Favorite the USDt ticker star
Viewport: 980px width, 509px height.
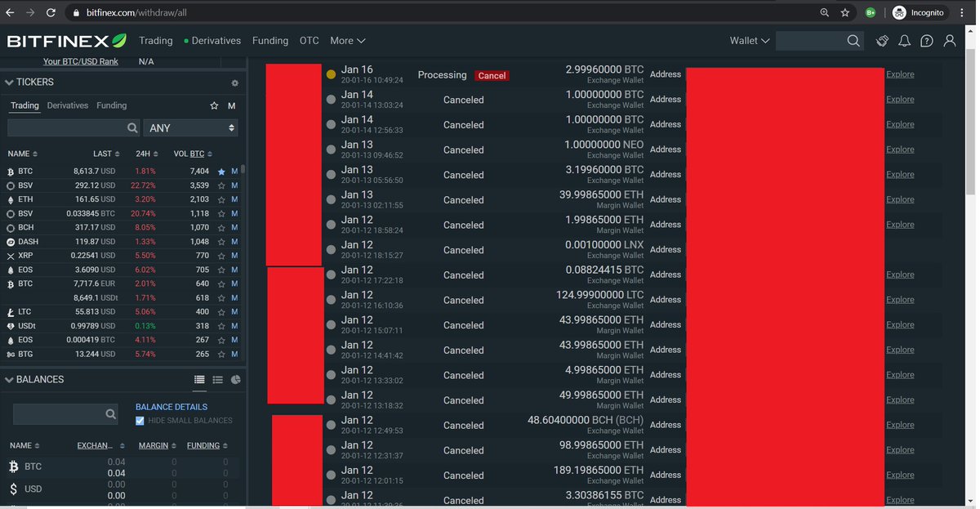[221, 326]
